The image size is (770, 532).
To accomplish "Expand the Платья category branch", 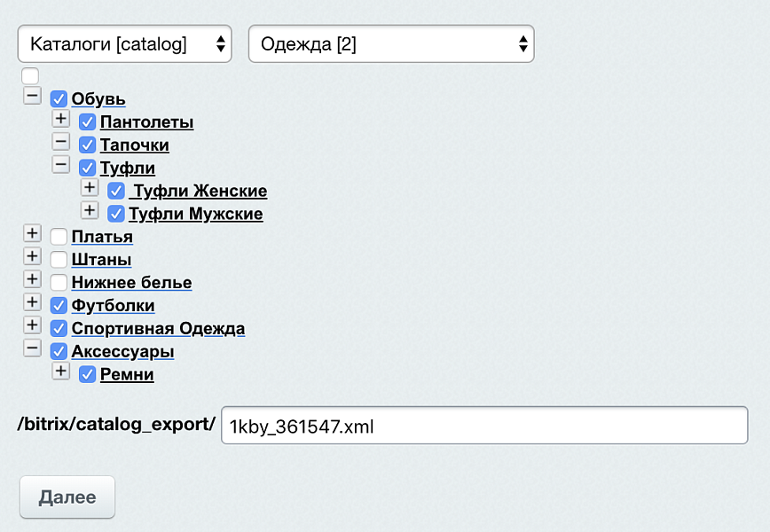I will coord(32,232).
